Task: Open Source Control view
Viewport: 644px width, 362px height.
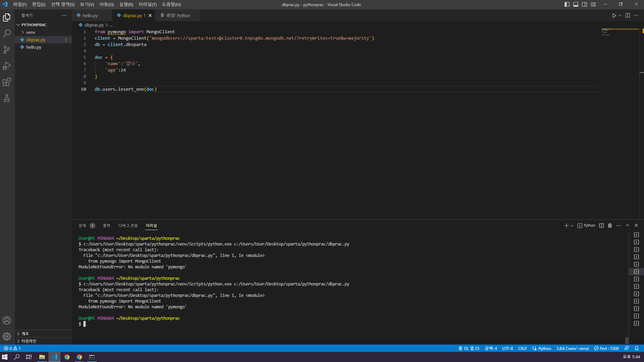Action: click(7, 49)
